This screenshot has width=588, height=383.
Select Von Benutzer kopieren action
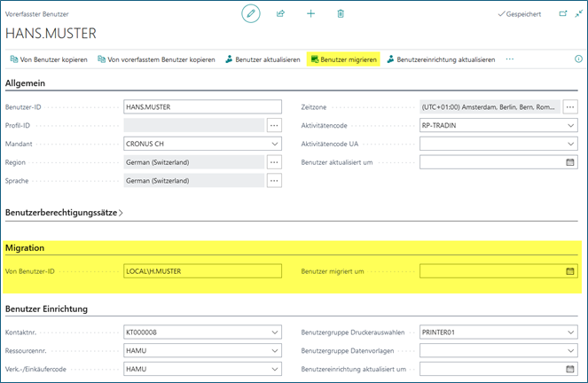[49, 59]
